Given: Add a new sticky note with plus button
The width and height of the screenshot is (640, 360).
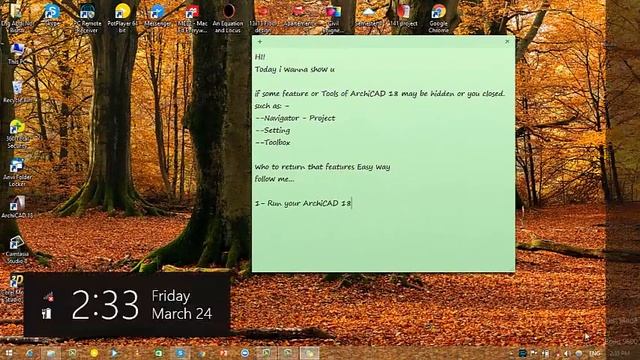Looking at the screenshot, I should pyautogui.click(x=260, y=42).
